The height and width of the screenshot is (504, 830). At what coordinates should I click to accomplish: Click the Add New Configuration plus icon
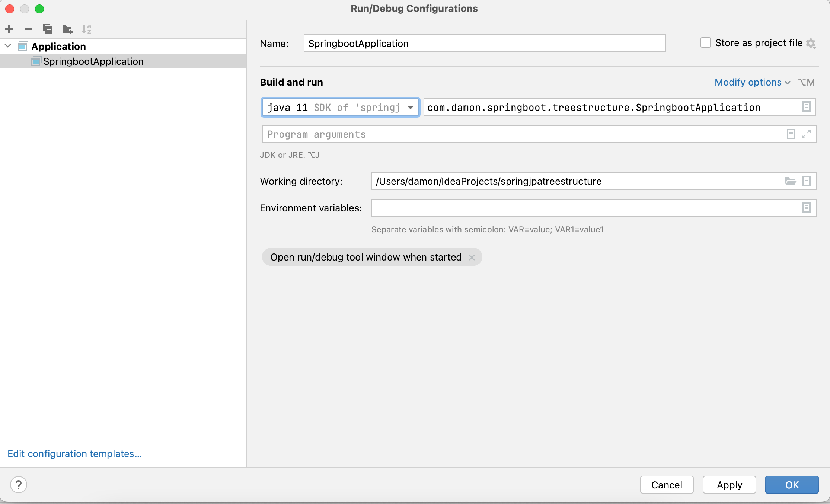coord(9,29)
